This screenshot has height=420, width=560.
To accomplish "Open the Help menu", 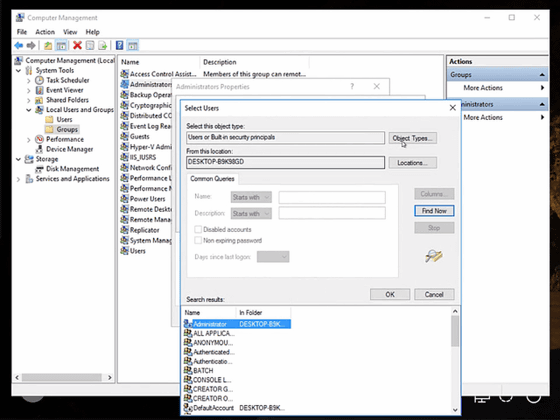I will (92, 32).
